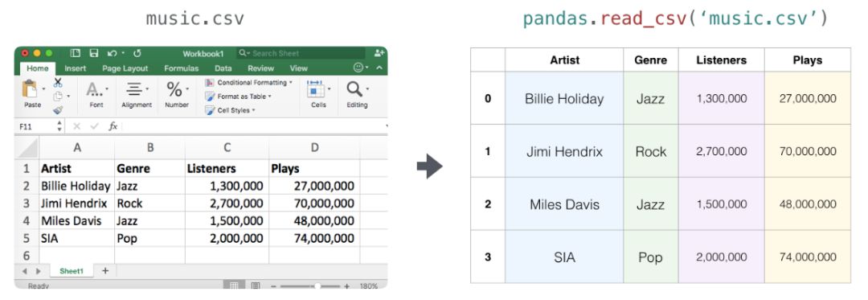Click the fx insert function icon
868x300 pixels.
tap(113, 126)
